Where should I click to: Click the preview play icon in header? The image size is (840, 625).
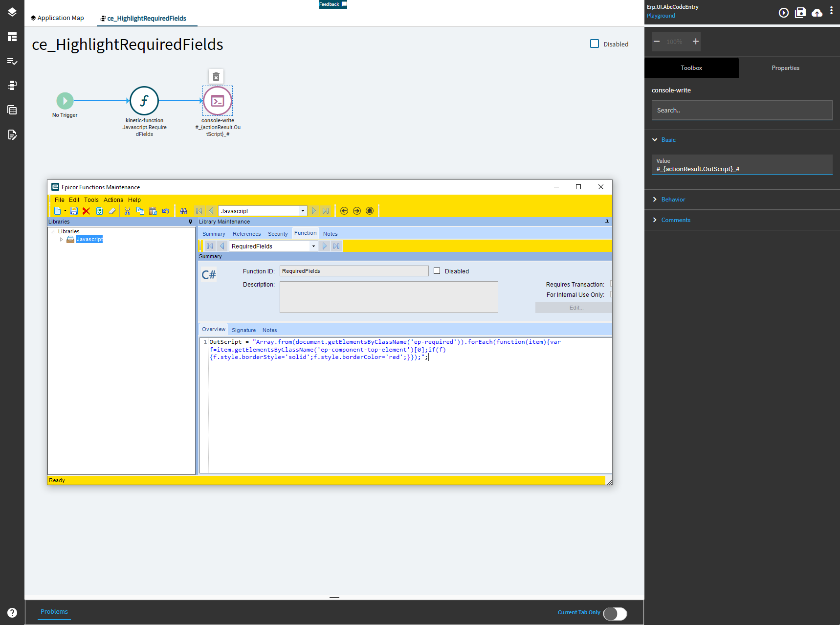pyautogui.click(x=784, y=13)
